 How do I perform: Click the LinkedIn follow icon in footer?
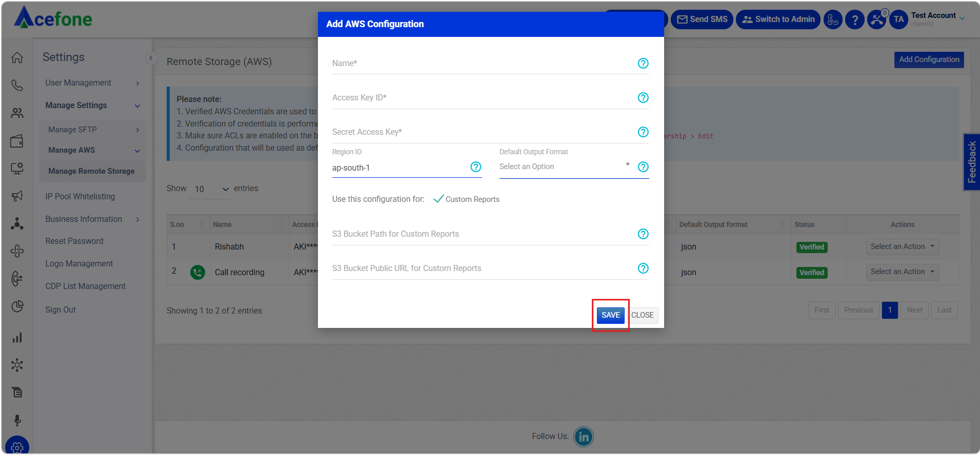(x=584, y=437)
